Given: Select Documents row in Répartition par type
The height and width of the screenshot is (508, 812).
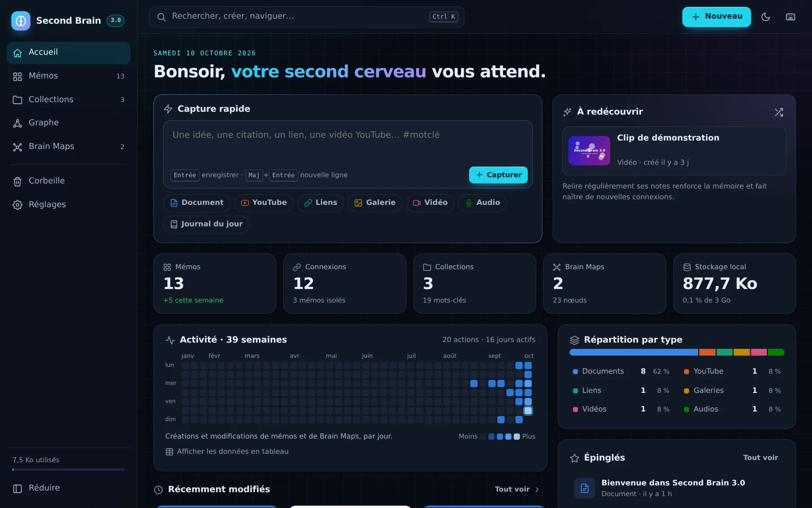Looking at the screenshot, I should (x=621, y=371).
